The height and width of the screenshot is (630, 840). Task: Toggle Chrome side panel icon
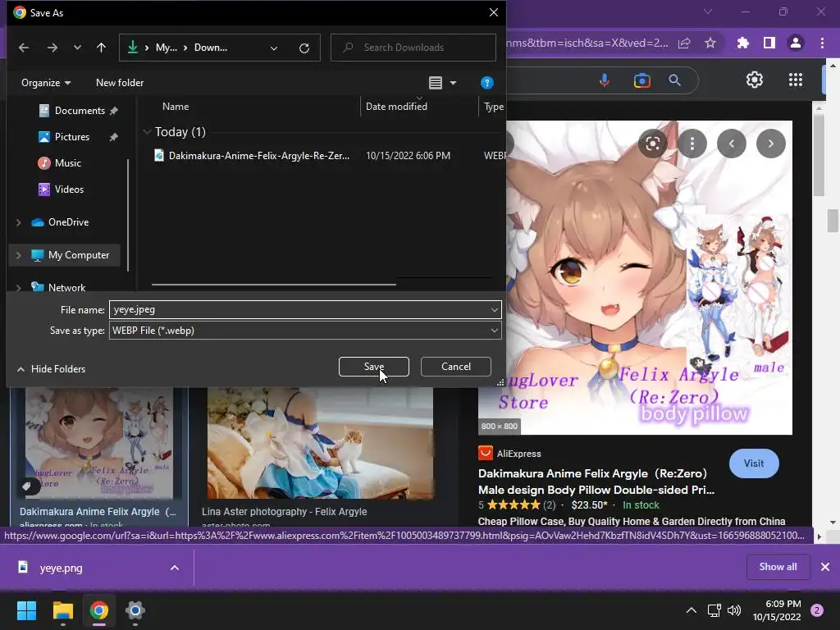pos(769,43)
